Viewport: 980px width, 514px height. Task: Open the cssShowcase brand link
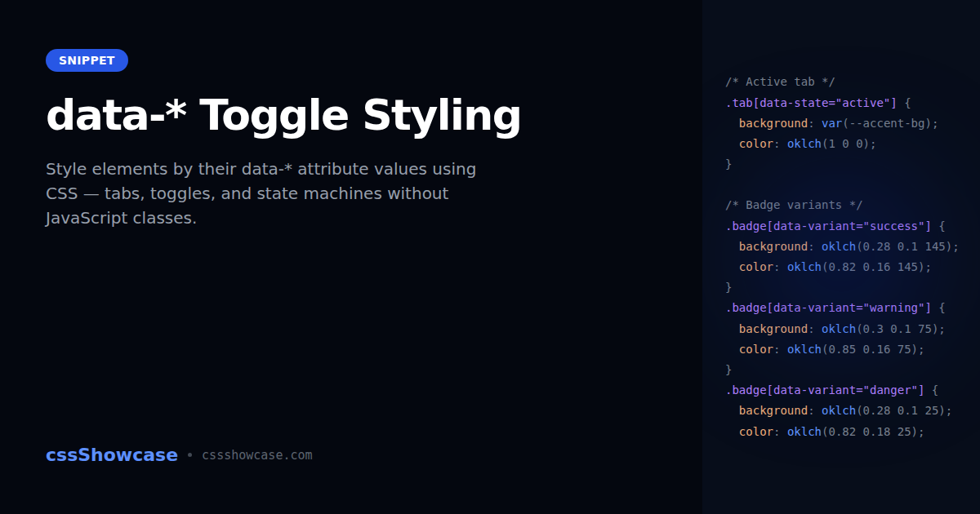pos(112,455)
